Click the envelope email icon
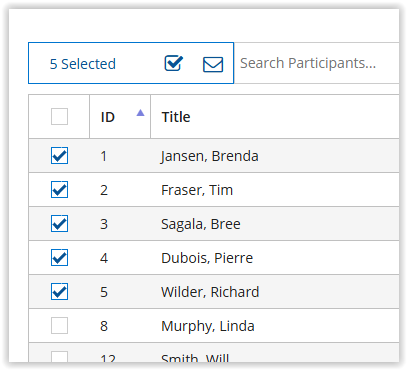The image size is (407, 370). point(213,64)
